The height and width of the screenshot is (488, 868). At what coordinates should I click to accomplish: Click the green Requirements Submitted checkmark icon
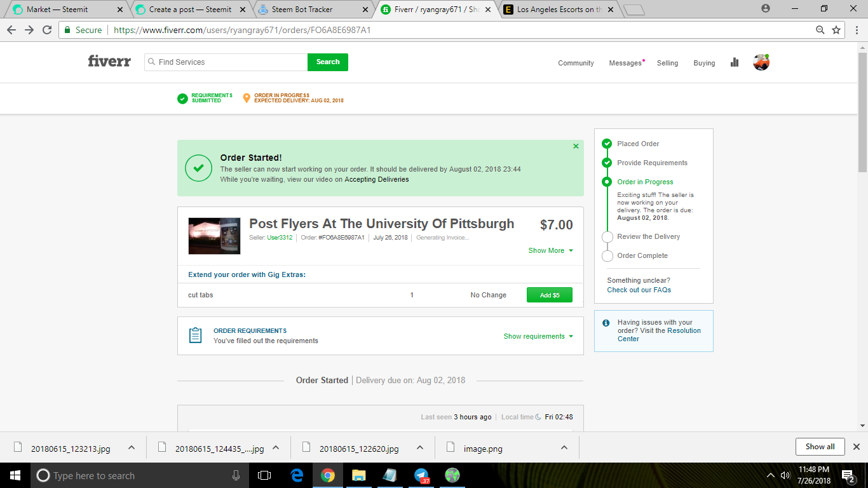(184, 98)
